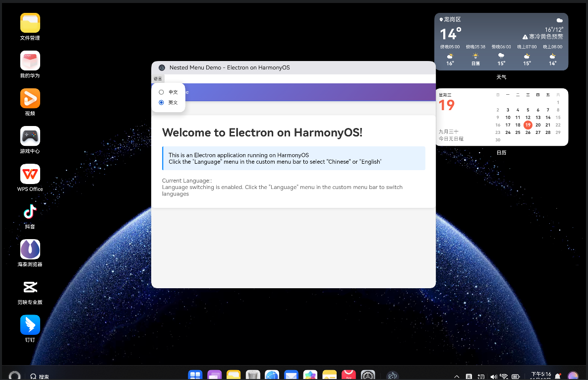Launch the 视频 video app icon
Viewport: 588px width, 380px height.
[x=30, y=98]
